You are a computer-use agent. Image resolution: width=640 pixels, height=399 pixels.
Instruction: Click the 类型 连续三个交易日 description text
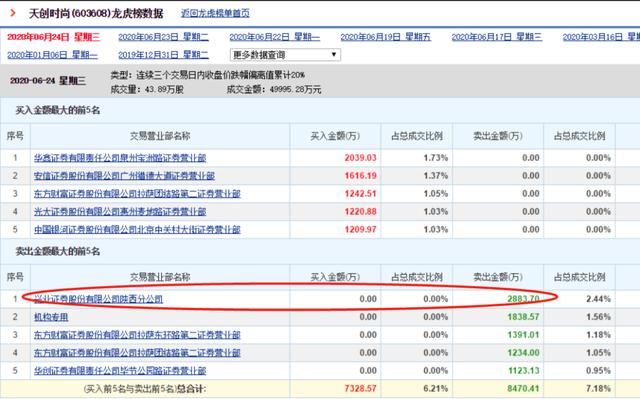tap(207, 75)
